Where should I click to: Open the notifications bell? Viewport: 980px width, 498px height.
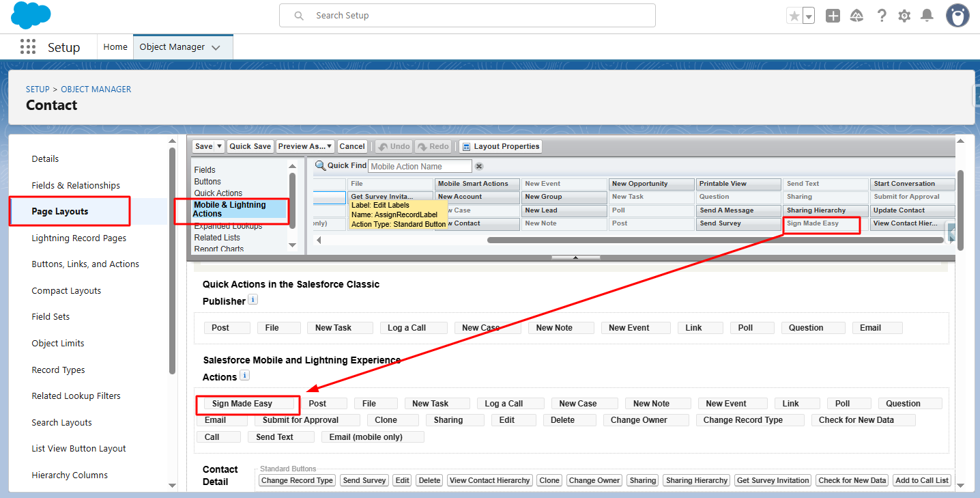[927, 16]
